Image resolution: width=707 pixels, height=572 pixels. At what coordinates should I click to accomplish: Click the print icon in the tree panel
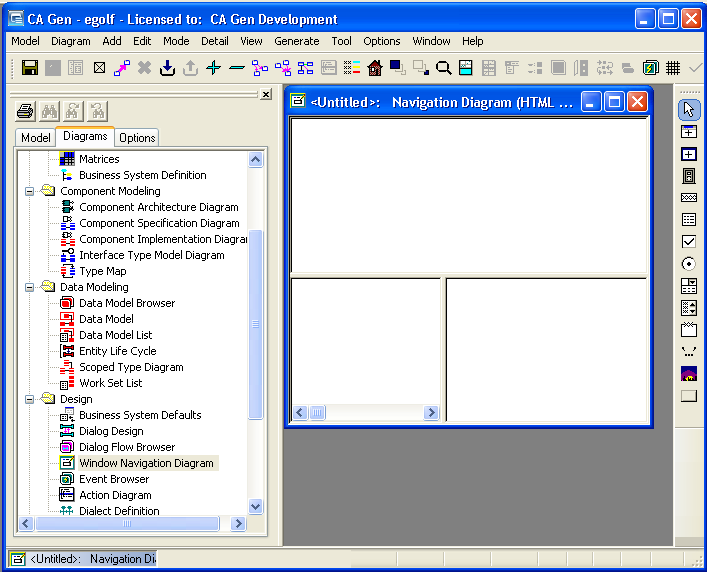26,111
